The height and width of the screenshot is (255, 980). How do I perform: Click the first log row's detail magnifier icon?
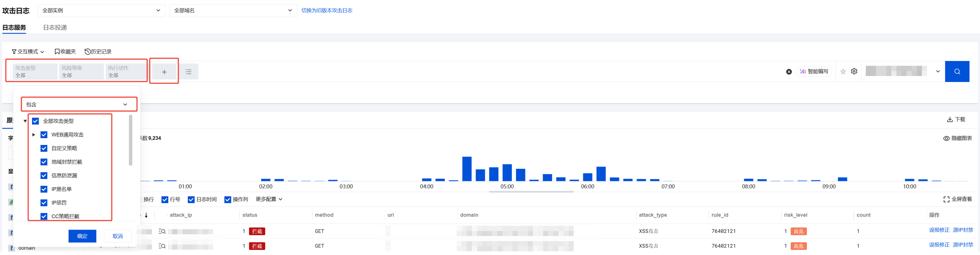tap(162, 232)
